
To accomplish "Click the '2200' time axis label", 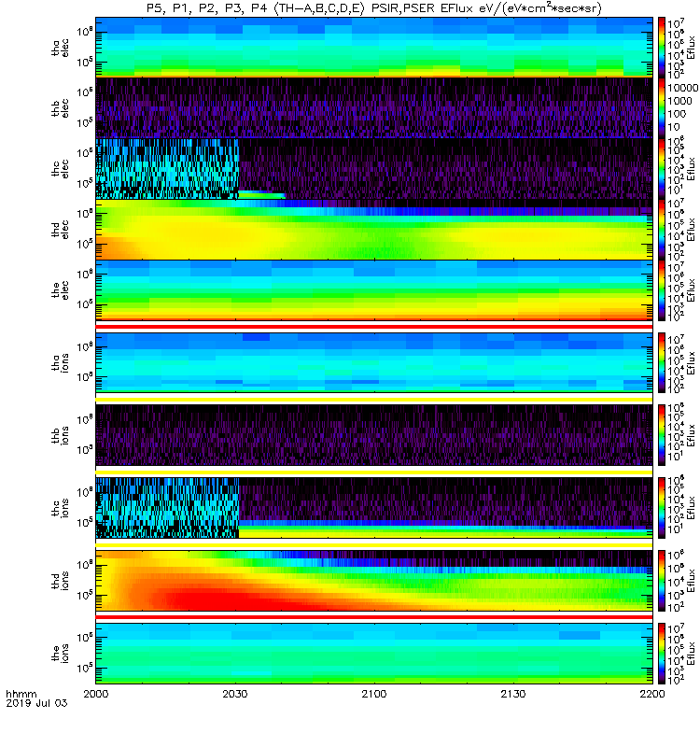I will [x=651, y=694].
